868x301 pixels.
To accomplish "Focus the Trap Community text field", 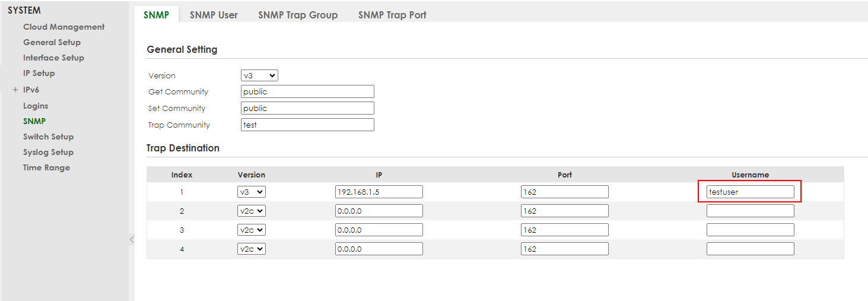I will (x=308, y=125).
